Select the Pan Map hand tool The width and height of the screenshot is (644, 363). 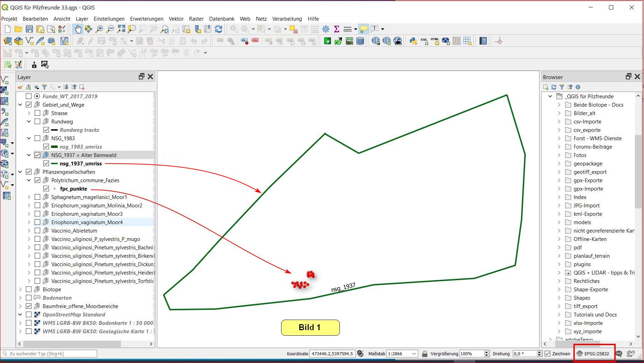(x=78, y=29)
